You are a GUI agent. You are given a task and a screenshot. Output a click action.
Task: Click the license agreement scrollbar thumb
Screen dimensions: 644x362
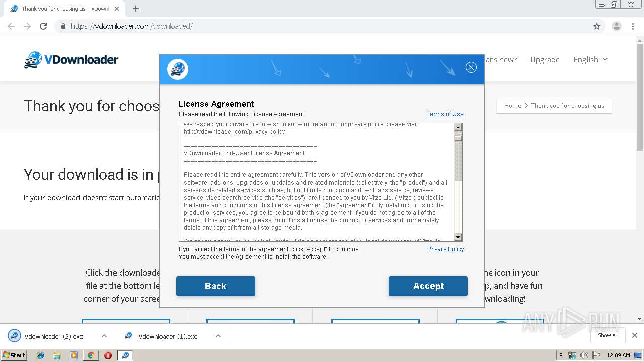[458, 138]
